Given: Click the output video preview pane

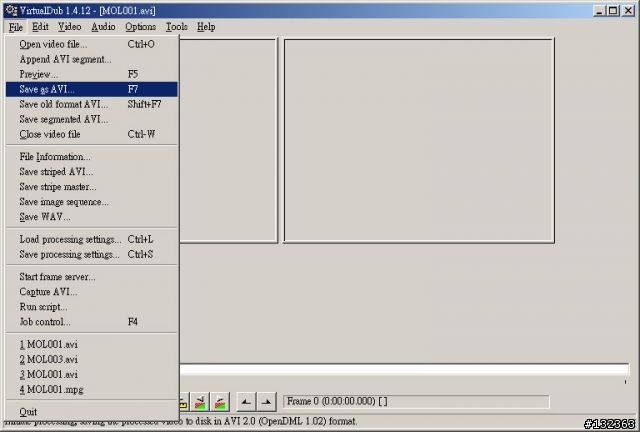Looking at the screenshot, I should pos(419,140).
